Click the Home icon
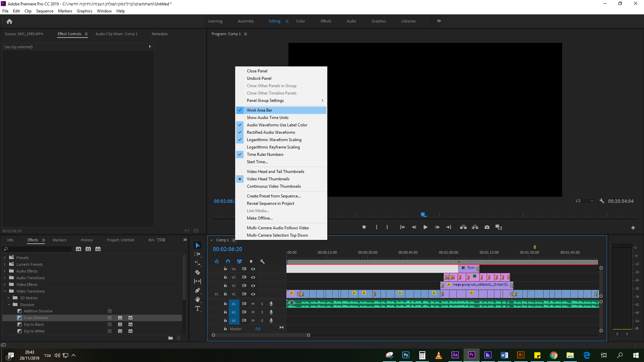 click(x=9, y=21)
